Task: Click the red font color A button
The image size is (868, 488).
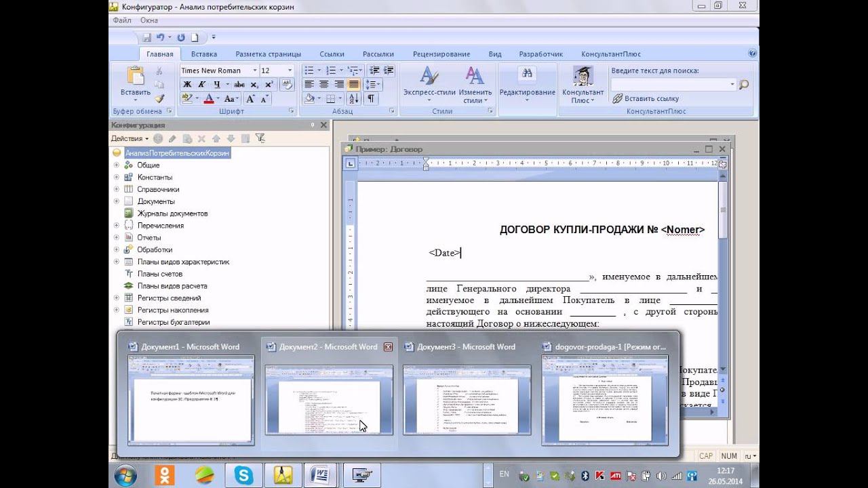Action: pyautogui.click(x=209, y=99)
